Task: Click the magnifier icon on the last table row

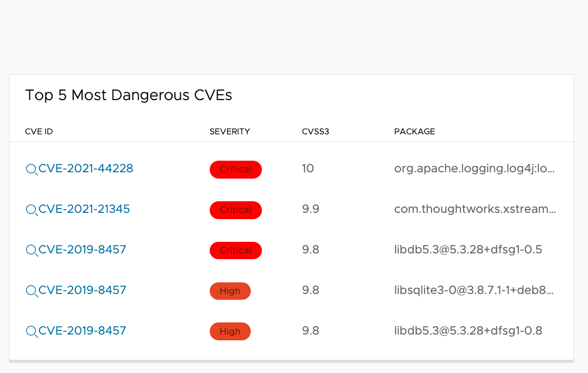Action: 31,331
